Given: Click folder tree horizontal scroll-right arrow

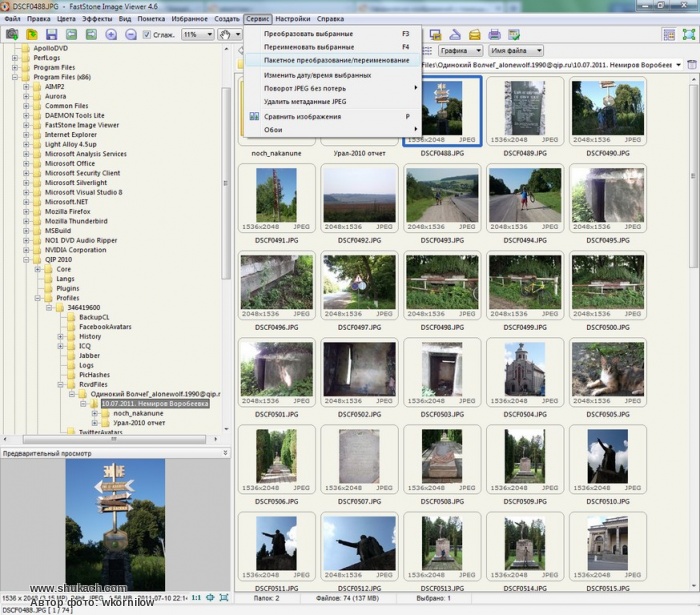Looking at the screenshot, I should pos(216,439).
